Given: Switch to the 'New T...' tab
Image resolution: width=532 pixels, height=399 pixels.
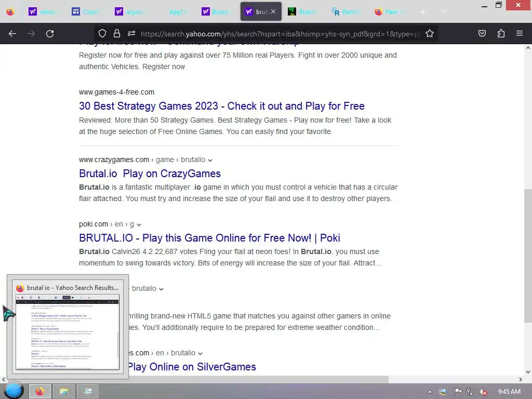Looking at the screenshot, I should point(390,12).
